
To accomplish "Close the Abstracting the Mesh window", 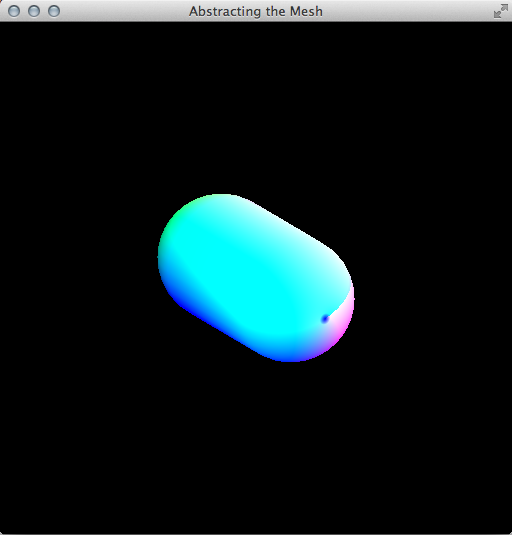I will click(14, 11).
